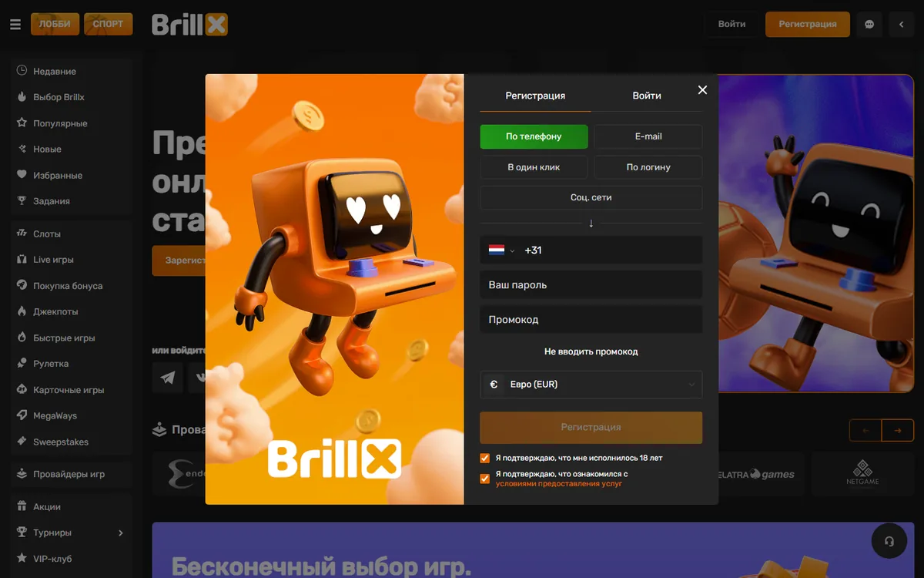
Task: Submit the form's large Регистрация button
Action: pyautogui.click(x=591, y=428)
